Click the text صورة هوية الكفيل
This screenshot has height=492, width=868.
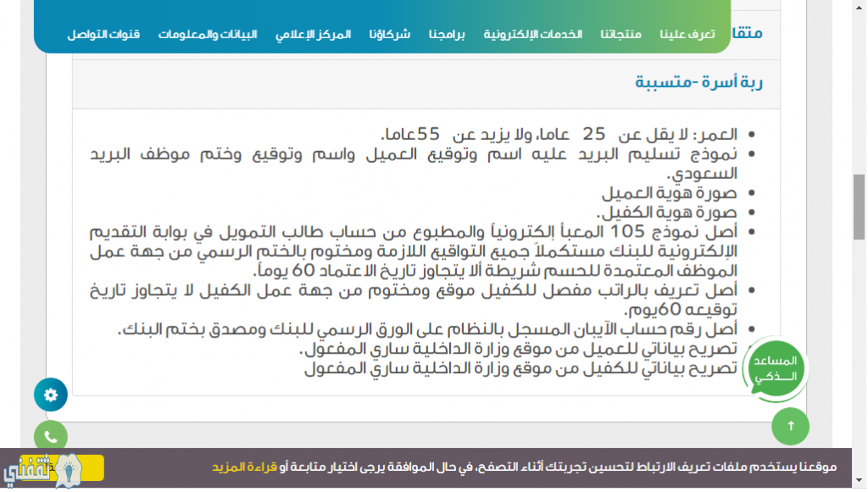point(667,213)
